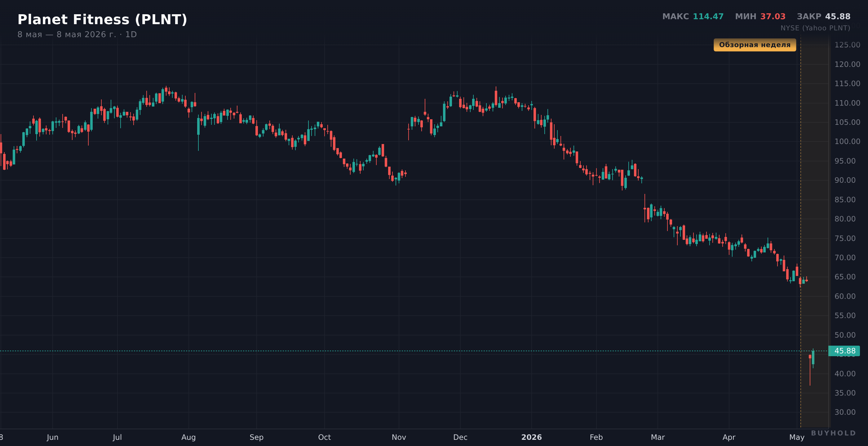Click the 105.00 price axis label
868x446 pixels.
point(847,122)
